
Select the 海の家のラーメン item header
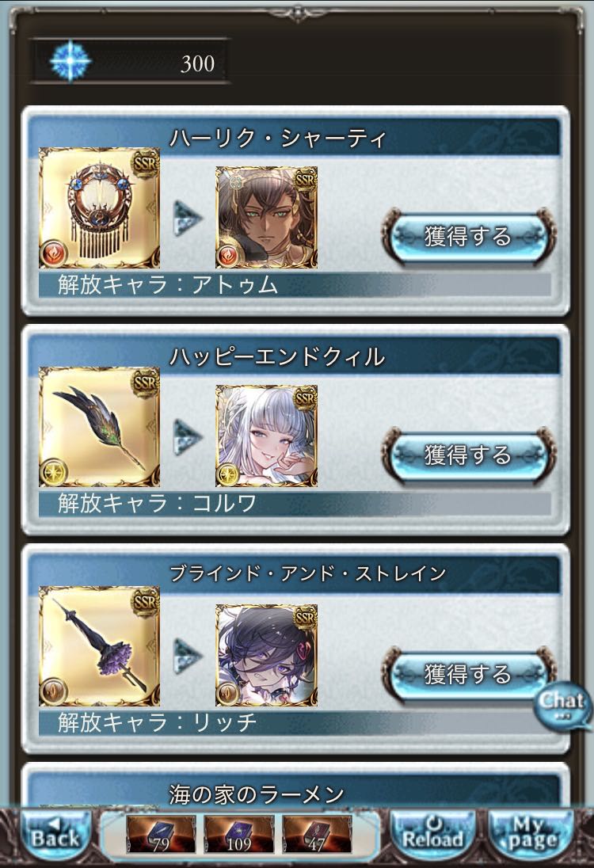(257, 794)
